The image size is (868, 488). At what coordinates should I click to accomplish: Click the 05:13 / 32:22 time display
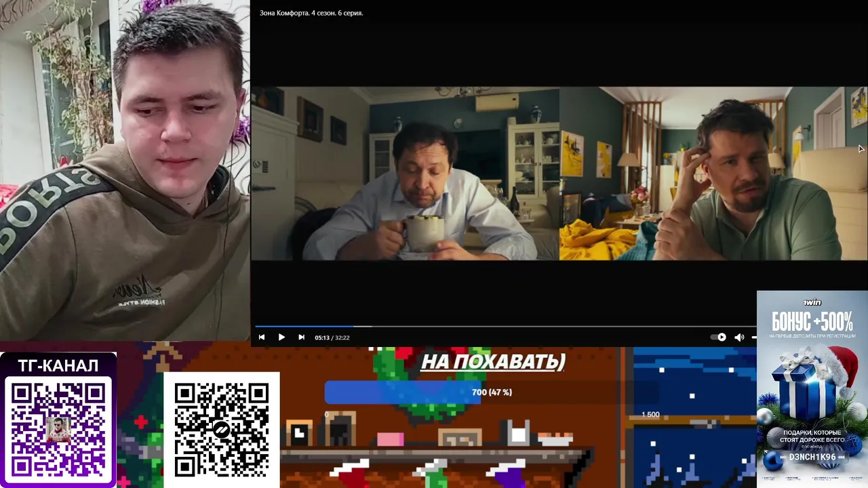coord(332,338)
